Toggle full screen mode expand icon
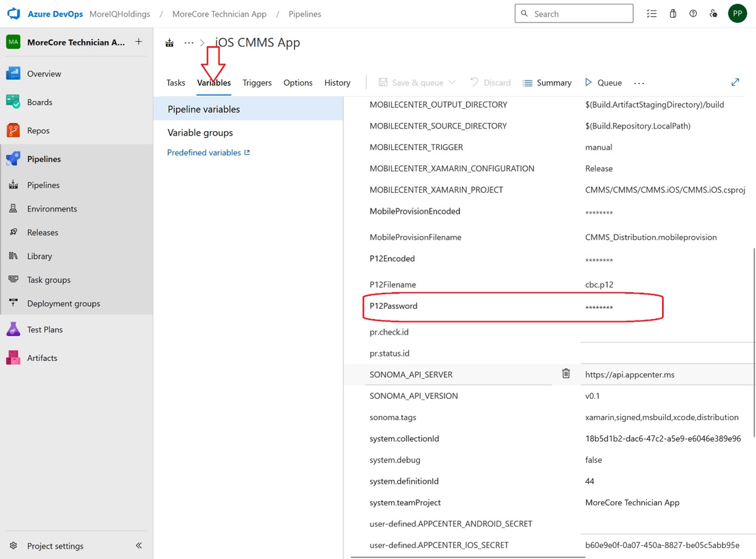Image resolution: width=756 pixels, height=559 pixels. pos(735,82)
